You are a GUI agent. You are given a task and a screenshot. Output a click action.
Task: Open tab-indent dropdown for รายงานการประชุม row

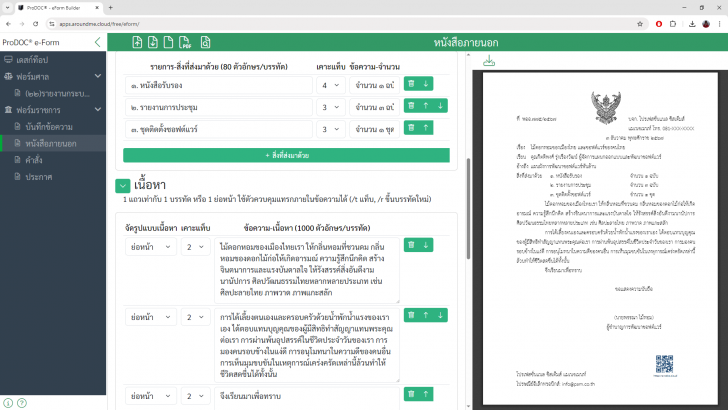pyautogui.click(x=331, y=107)
